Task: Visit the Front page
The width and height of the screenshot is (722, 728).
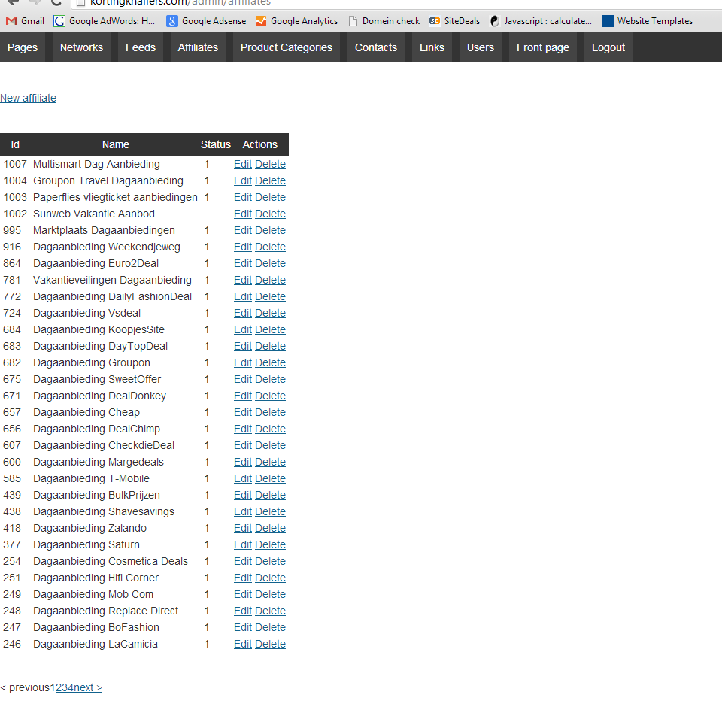Action: pyautogui.click(x=543, y=47)
